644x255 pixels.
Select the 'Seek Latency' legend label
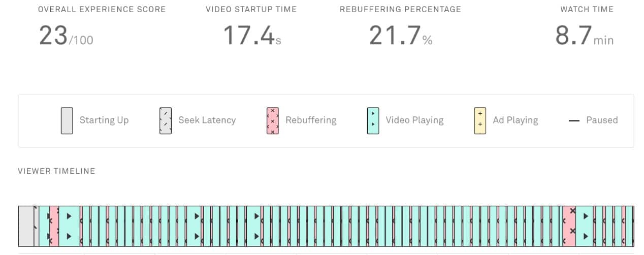coord(207,120)
